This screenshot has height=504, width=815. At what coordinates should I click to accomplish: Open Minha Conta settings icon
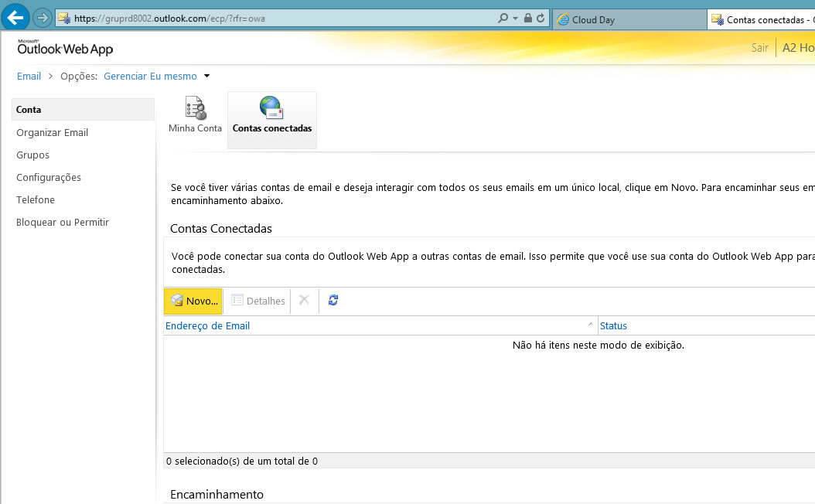coord(195,109)
